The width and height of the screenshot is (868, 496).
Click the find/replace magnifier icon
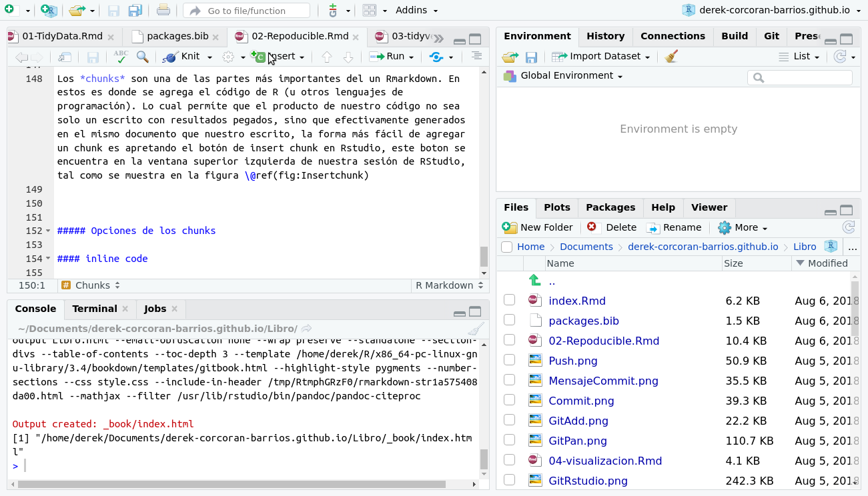[x=142, y=57]
